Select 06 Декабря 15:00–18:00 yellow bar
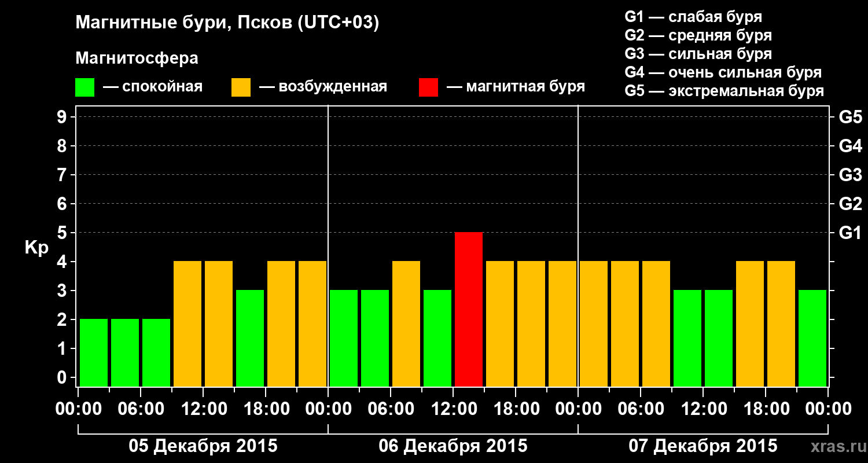The width and height of the screenshot is (868, 463). click(500, 324)
